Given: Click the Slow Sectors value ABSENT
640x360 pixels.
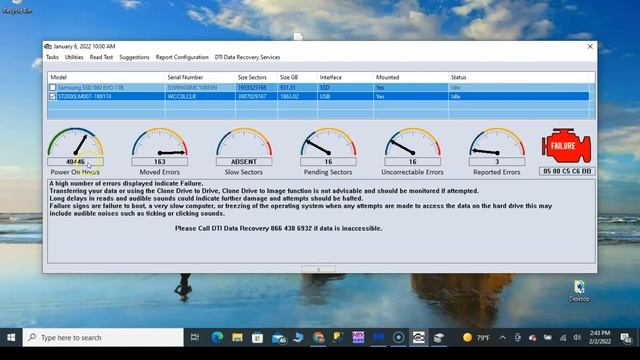Looking at the screenshot, I should pos(244,162).
